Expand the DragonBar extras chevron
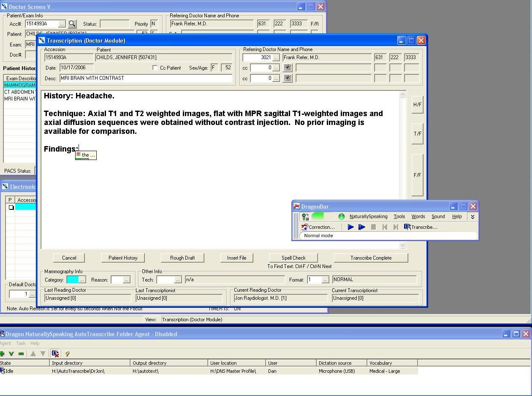The height and width of the screenshot is (396, 532). tap(472, 217)
